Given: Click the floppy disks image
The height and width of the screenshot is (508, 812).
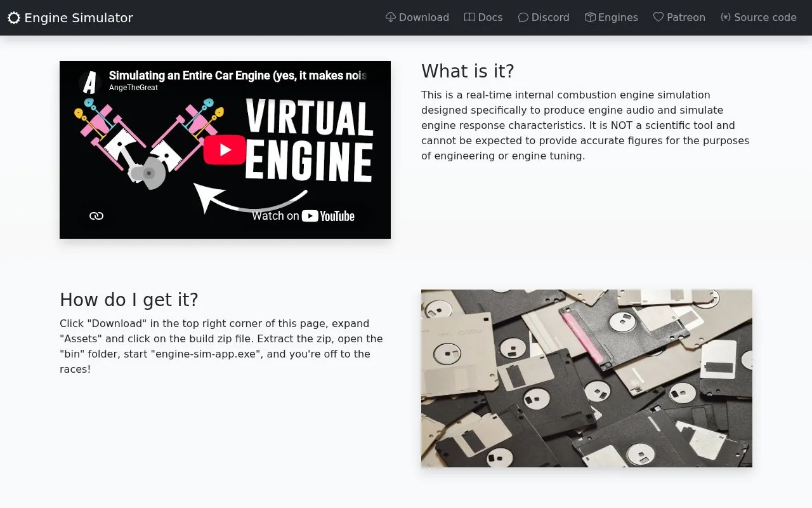Looking at the screenshot, I should (x=587, y=378).
